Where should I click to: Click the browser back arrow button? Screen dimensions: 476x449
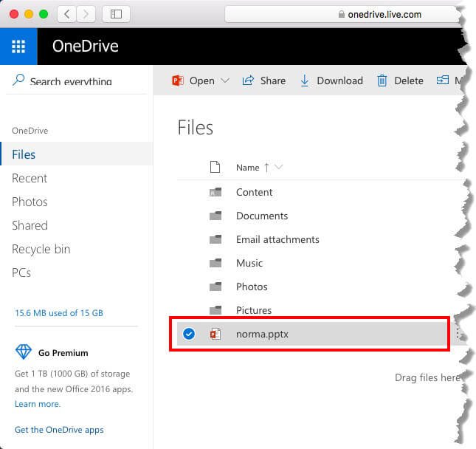tap(67, 14)
